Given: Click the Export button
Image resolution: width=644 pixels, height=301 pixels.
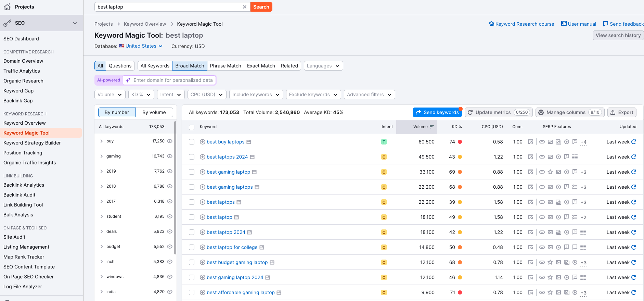Looking at the screenshot, I should pyautogui.click(x=622, y=112).
